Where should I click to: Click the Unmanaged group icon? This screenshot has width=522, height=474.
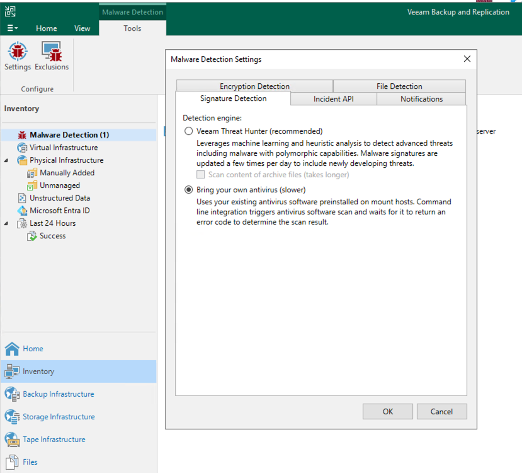click(32, 186)
